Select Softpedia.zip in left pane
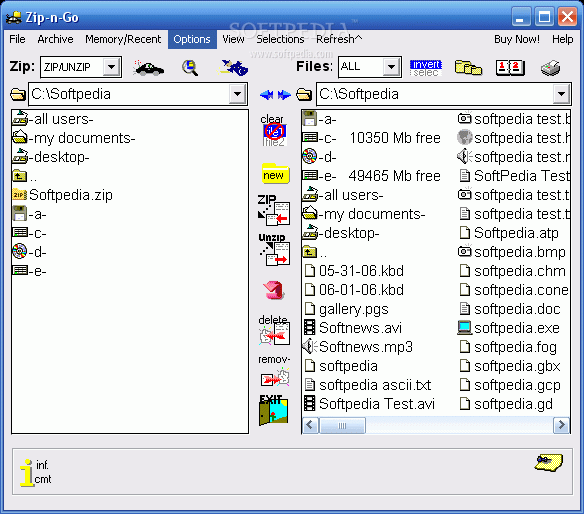584x514 pixels. tap(63, 195)
